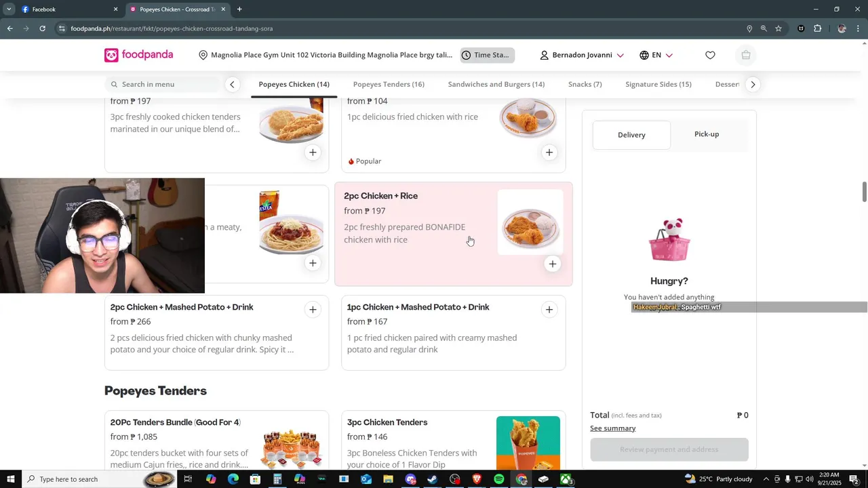Select Signature Sides (15) menu tab
This screenshot has width=868, height=488.
click(x=658, y=84)
